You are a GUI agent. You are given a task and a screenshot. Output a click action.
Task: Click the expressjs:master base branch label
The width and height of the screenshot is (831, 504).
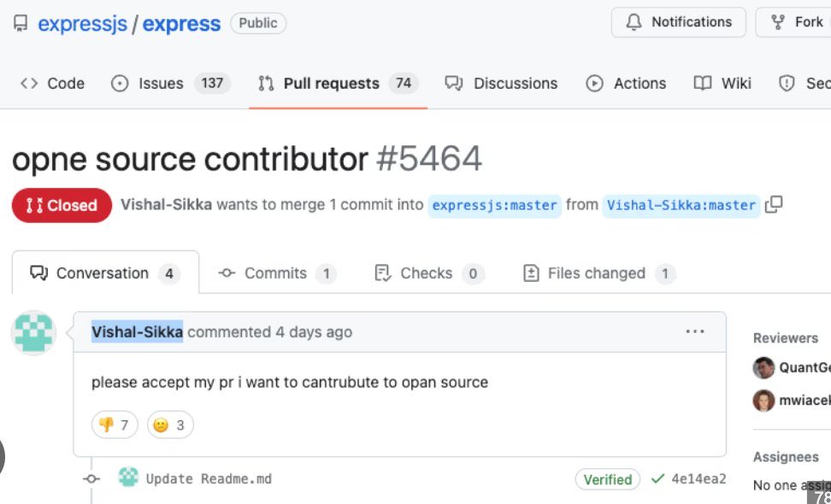494,205
